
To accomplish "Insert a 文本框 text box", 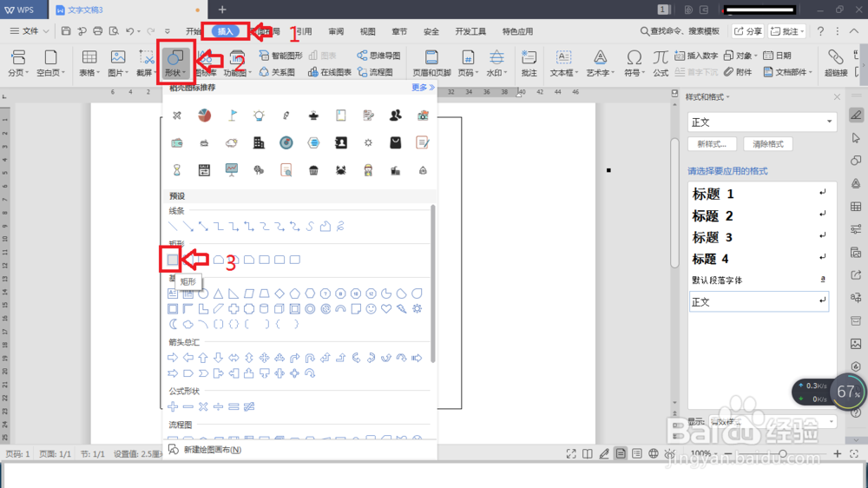I will [563, 63].
